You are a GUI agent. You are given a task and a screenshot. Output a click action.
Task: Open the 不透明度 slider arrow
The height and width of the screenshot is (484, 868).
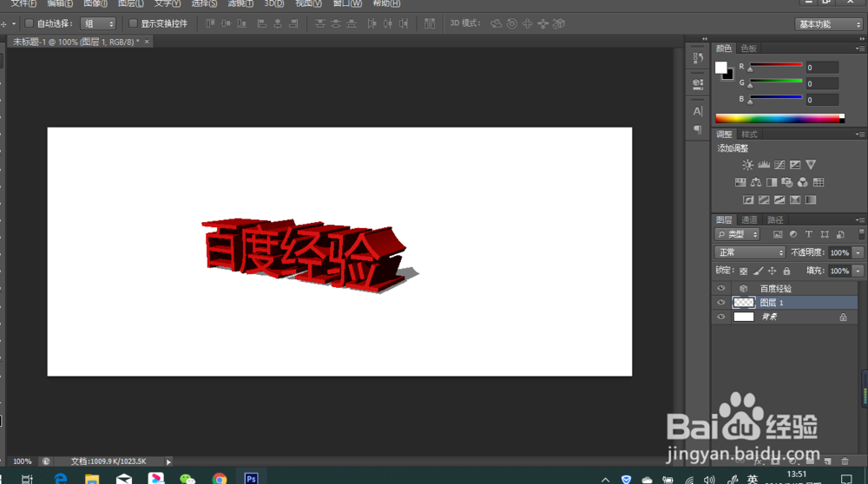click(858, 252)
